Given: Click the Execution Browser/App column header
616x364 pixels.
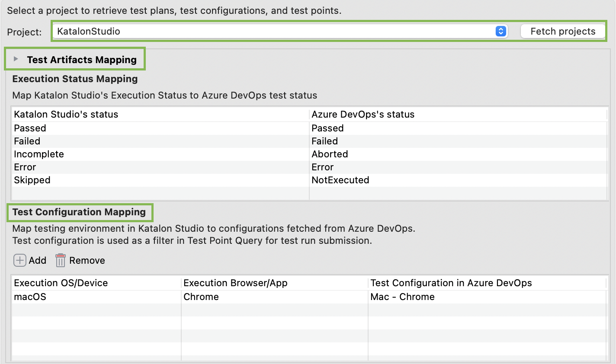Looking at the screenshot, I should 275,283.
